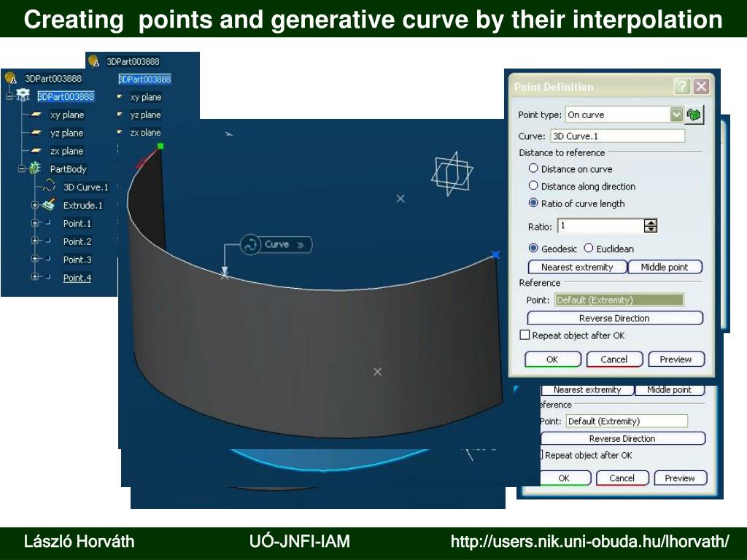Select the Distance on curve option
This screenshot has height=560, width=747.
(533, 168)
